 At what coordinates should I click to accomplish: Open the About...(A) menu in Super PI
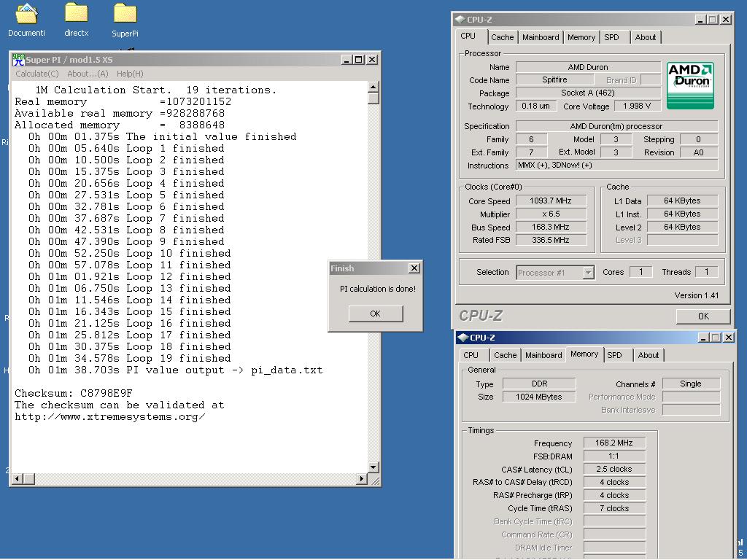(88, 74)
